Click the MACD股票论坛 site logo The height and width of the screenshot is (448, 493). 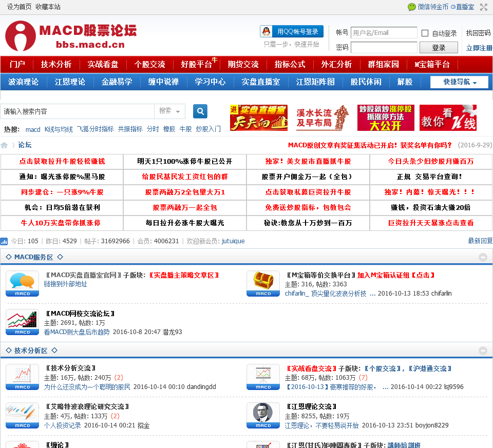[x=71, y=36]
